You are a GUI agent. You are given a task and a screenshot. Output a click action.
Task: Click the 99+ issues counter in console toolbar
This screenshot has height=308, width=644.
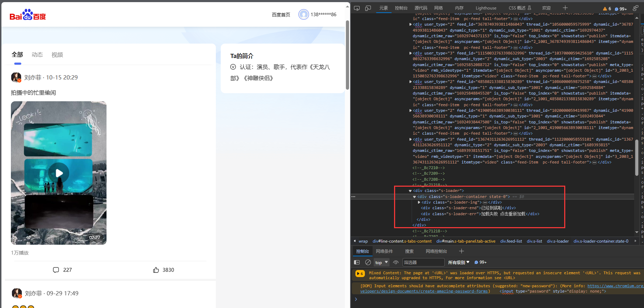tap(481, 262)
